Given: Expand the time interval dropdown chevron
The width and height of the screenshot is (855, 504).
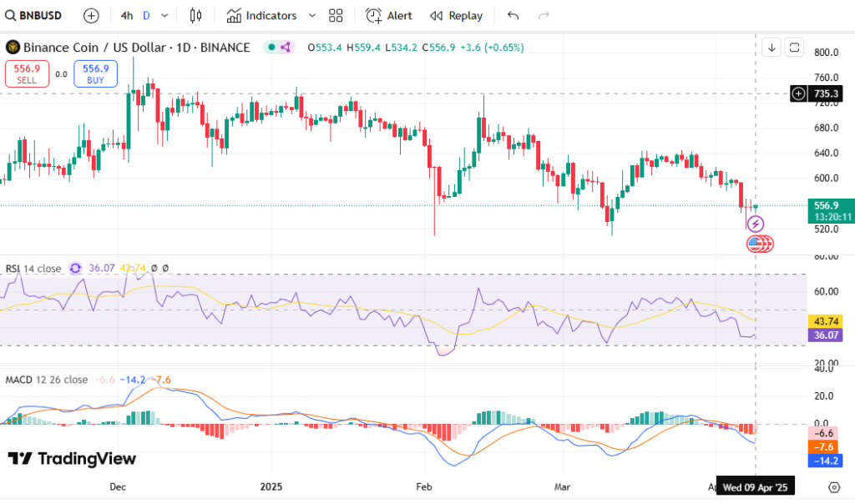Looking at the screenshot, I should (164, 16).
